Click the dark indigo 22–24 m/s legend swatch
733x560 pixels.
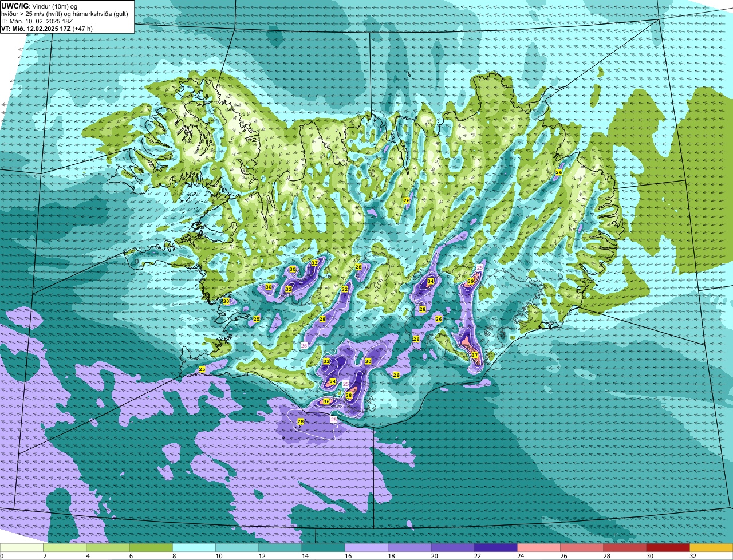tap(496, 547)
